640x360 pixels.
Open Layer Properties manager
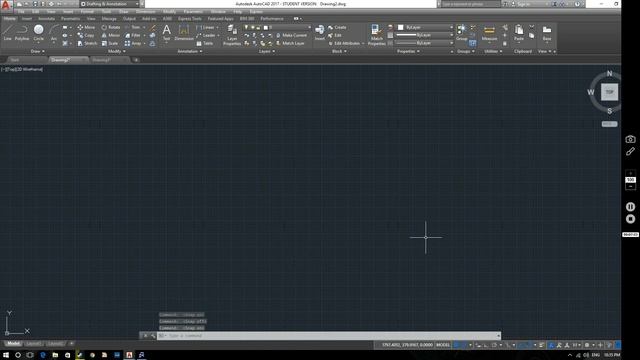point(232,35)
